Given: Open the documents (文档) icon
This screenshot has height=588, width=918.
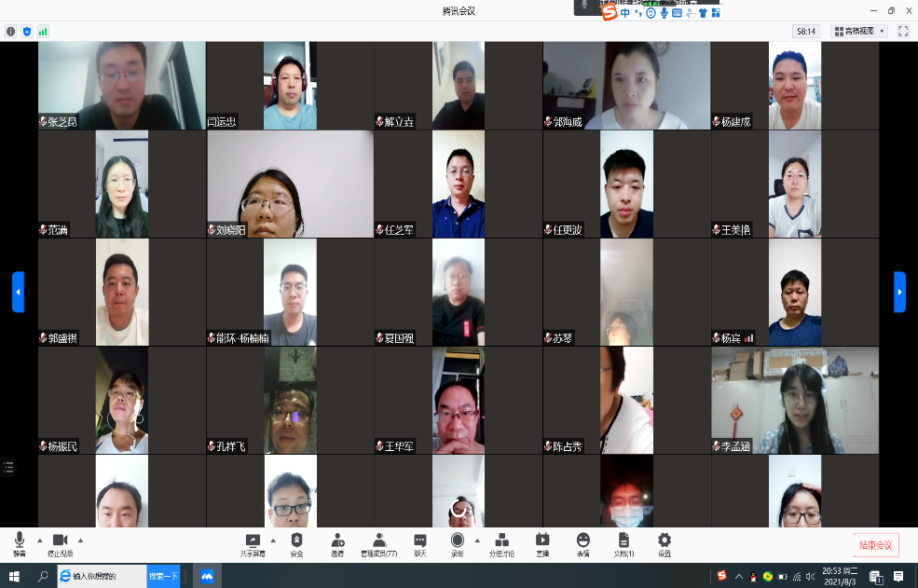Looking at the screenshot, I should click(x=623, y=542).
